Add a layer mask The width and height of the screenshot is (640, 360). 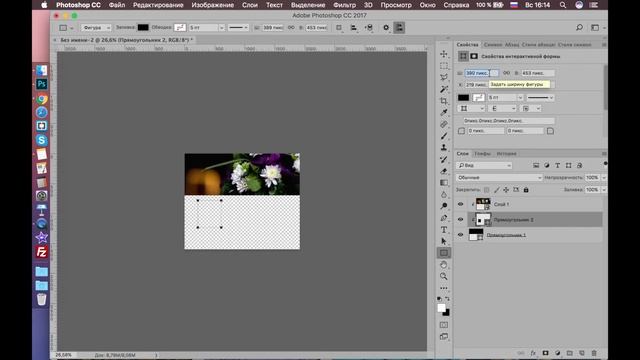pyautogui.click(x=545, y=353)
